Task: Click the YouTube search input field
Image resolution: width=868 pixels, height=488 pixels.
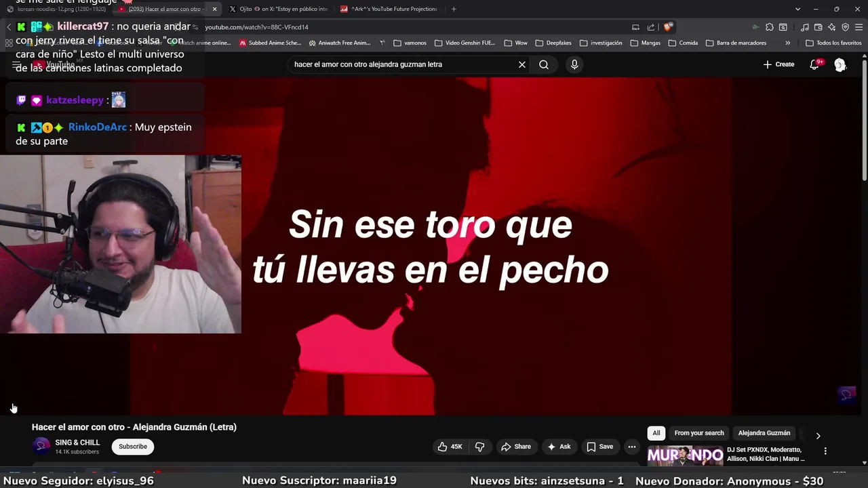Action: click(403, 64)
